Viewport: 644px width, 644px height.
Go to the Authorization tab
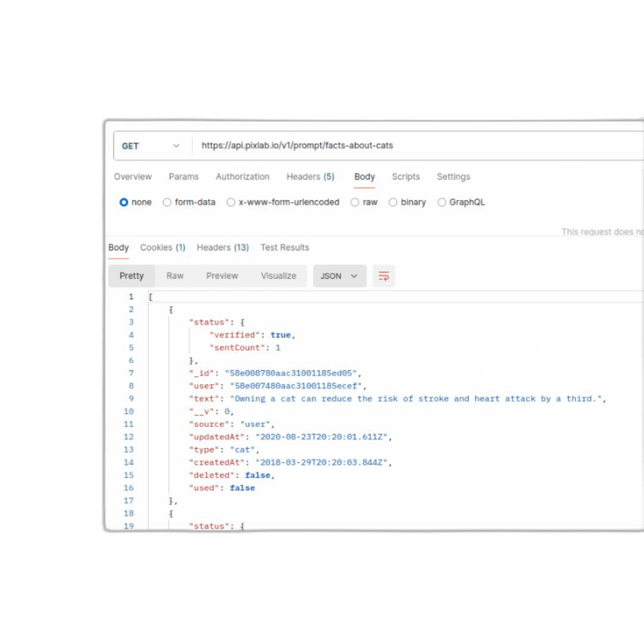point(242,177)
